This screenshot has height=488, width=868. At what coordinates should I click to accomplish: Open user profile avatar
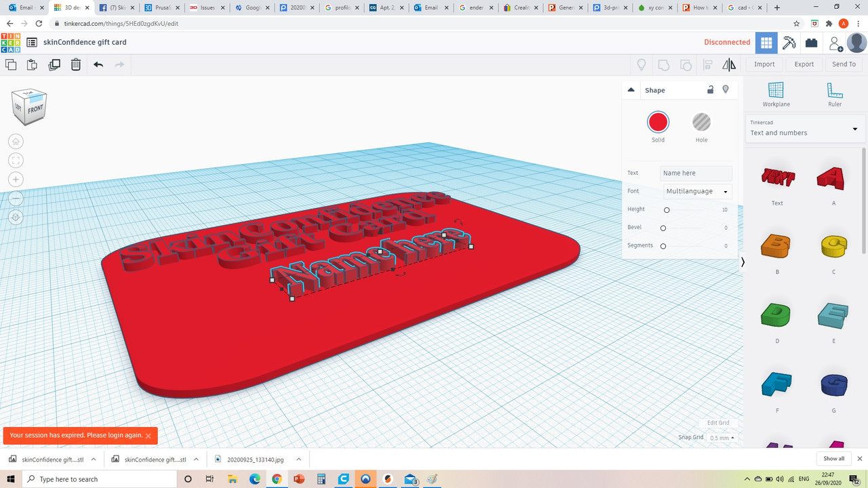(x=856, y=42)
